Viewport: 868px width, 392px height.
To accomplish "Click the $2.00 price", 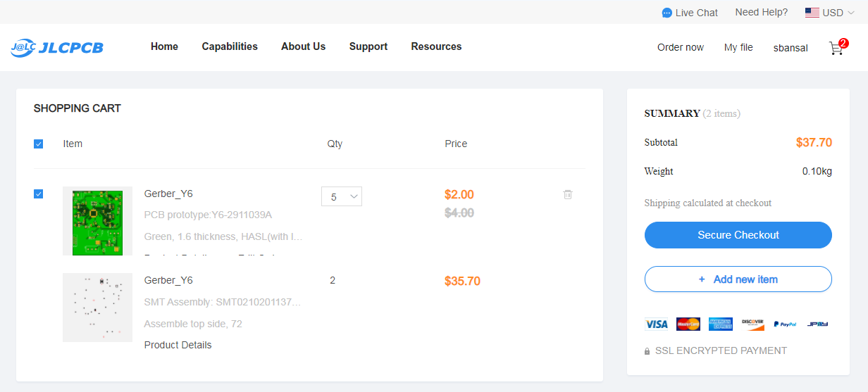I will [459, 194].
